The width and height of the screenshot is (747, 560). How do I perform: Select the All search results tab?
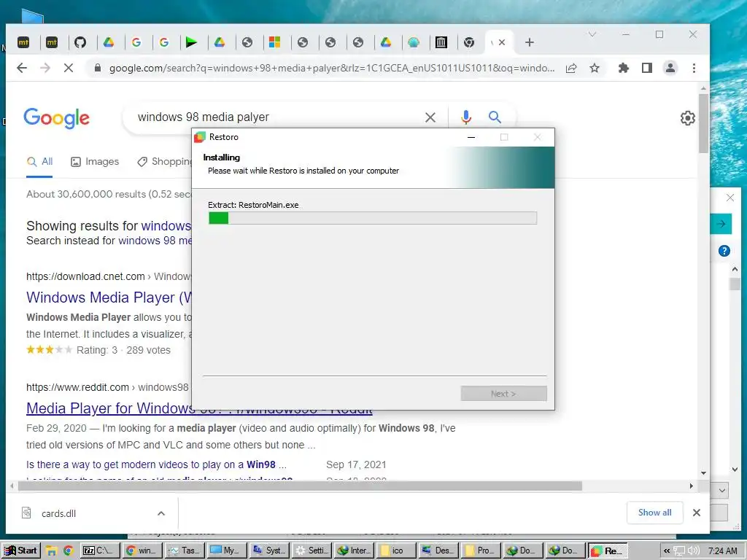(39, 162)
